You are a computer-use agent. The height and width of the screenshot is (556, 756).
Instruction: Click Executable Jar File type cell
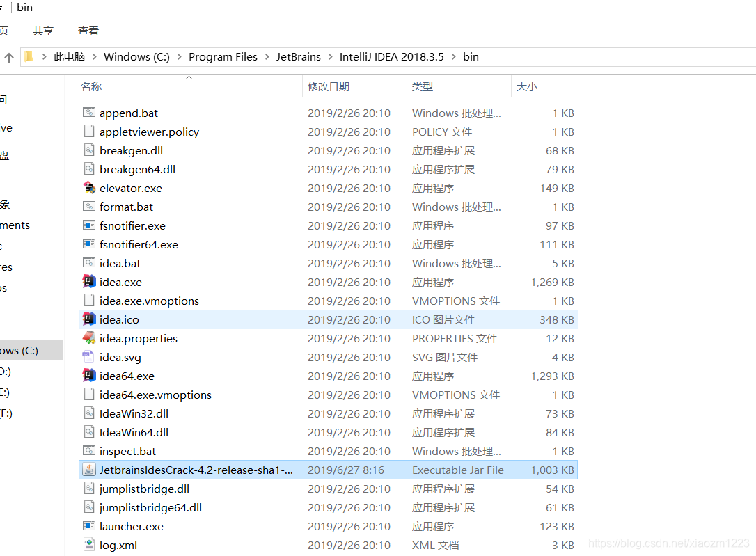(457, 470)
